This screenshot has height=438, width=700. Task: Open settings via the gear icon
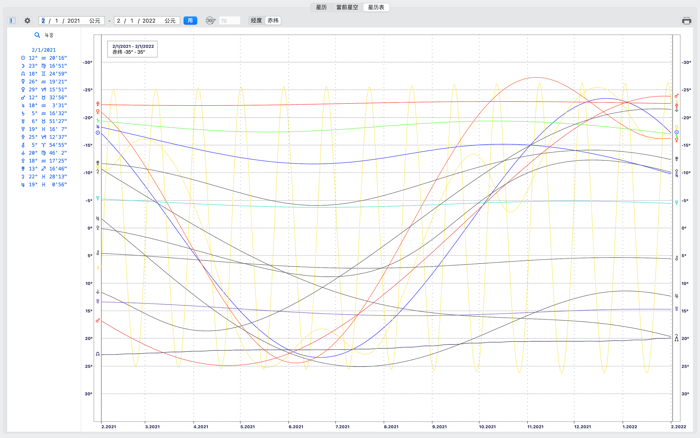coord(27,20)
